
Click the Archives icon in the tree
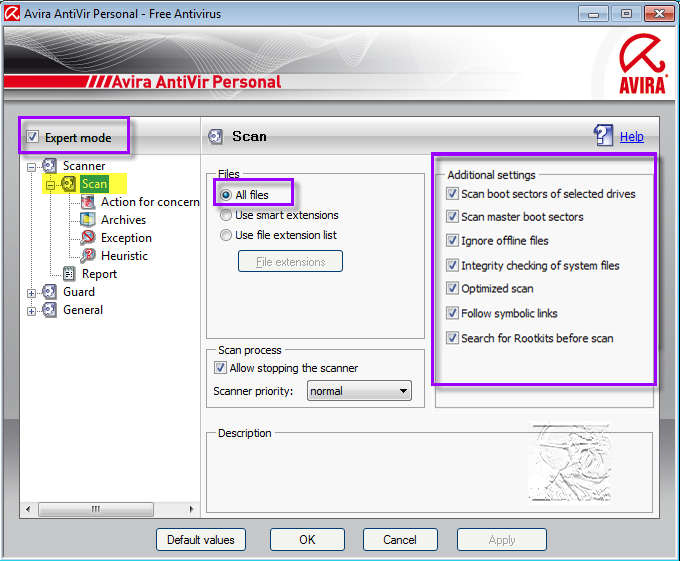[x=88, y=220]
